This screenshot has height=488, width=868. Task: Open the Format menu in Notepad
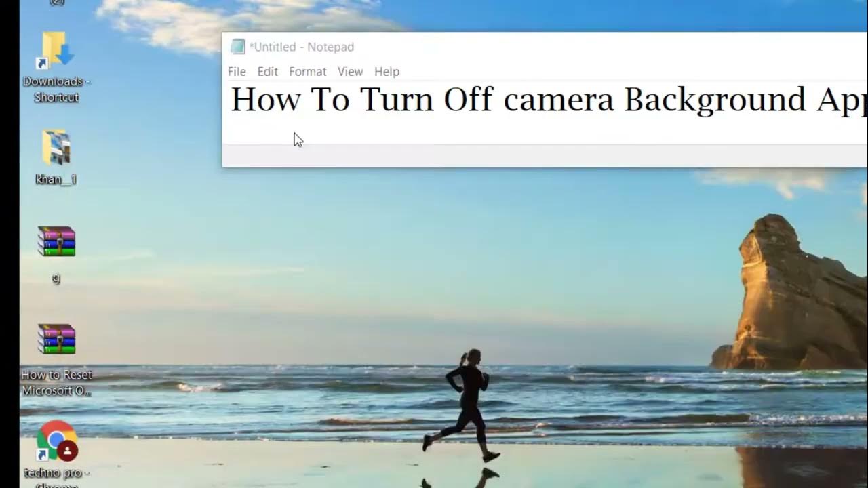click(307, 71)
